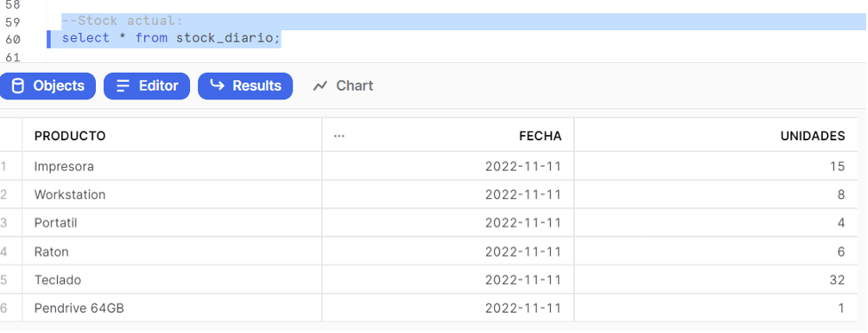Click line number 59 in the gutter
This screenshot has height=333, width=868.
coord(12,22)
